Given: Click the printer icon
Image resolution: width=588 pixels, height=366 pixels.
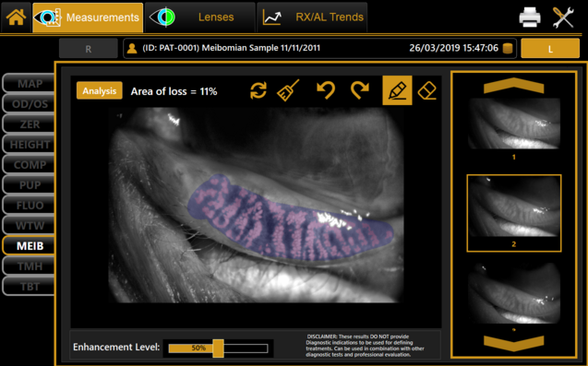Looking at the screenshot, I should point(530,17).
